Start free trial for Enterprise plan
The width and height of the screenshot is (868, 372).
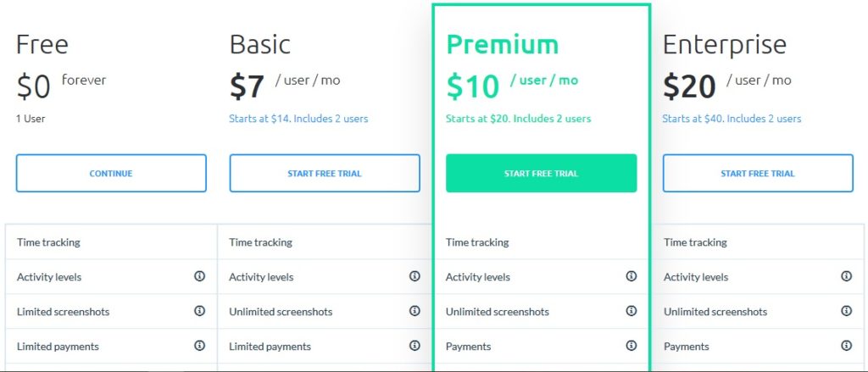tap(758, 173)
